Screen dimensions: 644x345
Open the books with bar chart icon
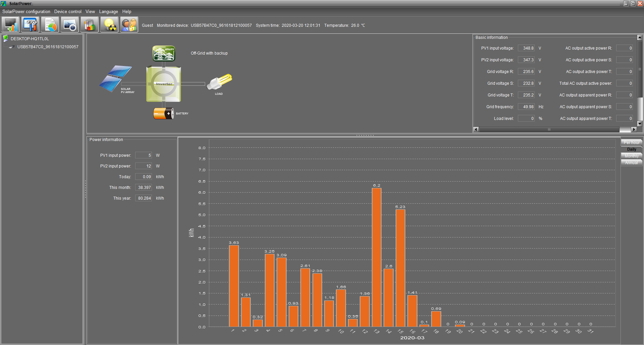(90, 25)
